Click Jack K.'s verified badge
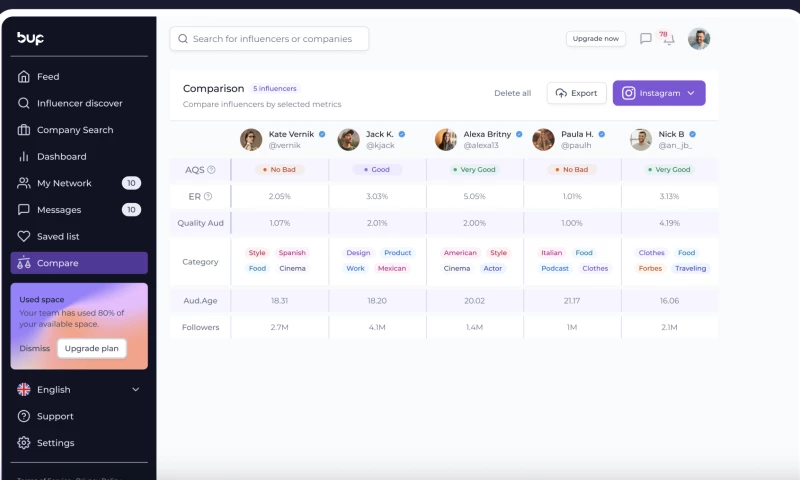 coord(402,134)
